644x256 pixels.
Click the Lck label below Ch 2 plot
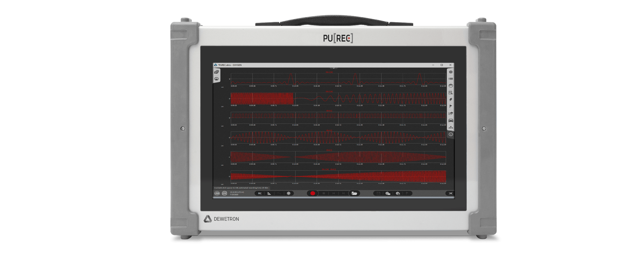tap(222, 107)
